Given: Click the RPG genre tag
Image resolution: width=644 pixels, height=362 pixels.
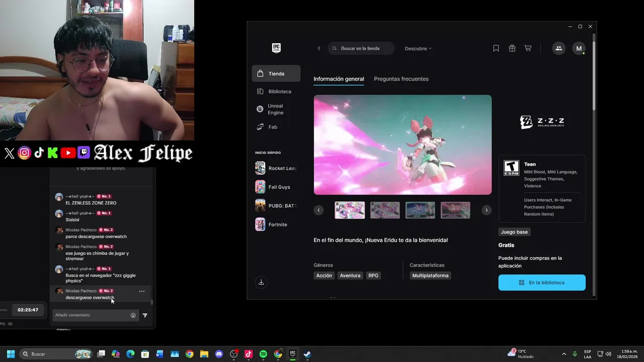Looking at the screenshot, I should (373, 276).
